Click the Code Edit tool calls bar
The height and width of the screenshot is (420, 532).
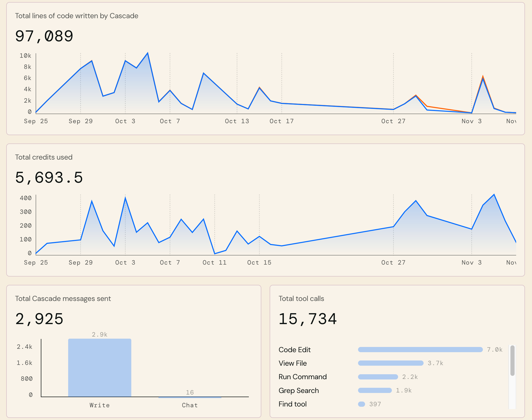pos(420,350)
